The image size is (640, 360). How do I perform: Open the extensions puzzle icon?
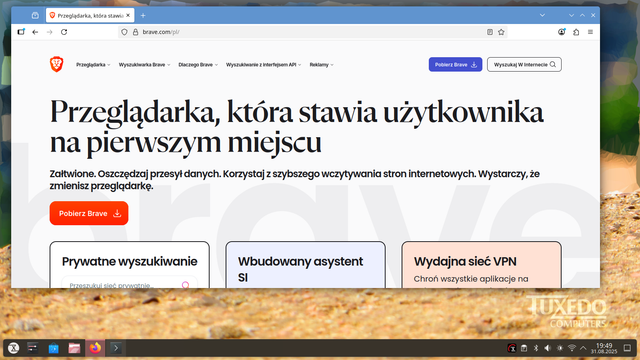[576, 32]
